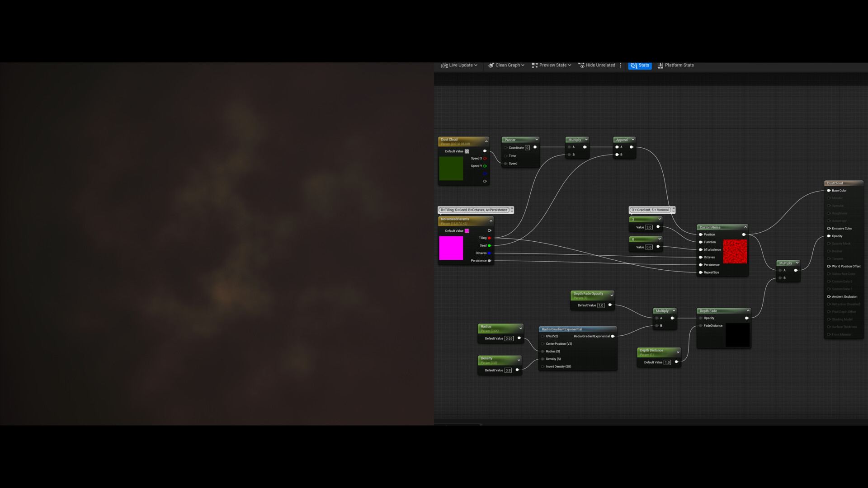Collapse the CustomNoise node preview
Image resolution: width=868 pixels, height=488 pixels.
pos(745,227)
